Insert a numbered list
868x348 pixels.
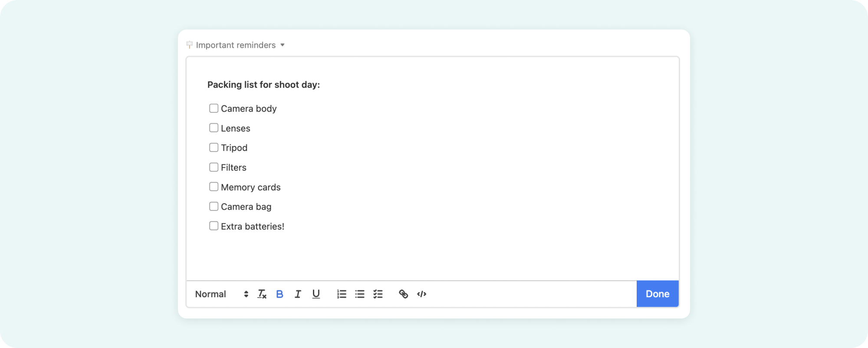[x=342, y=294]
